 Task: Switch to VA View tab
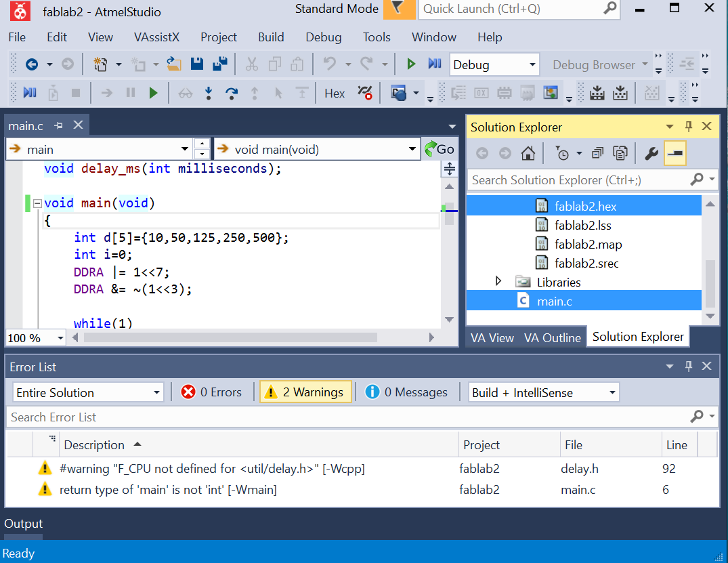click(x=492, y=337)
